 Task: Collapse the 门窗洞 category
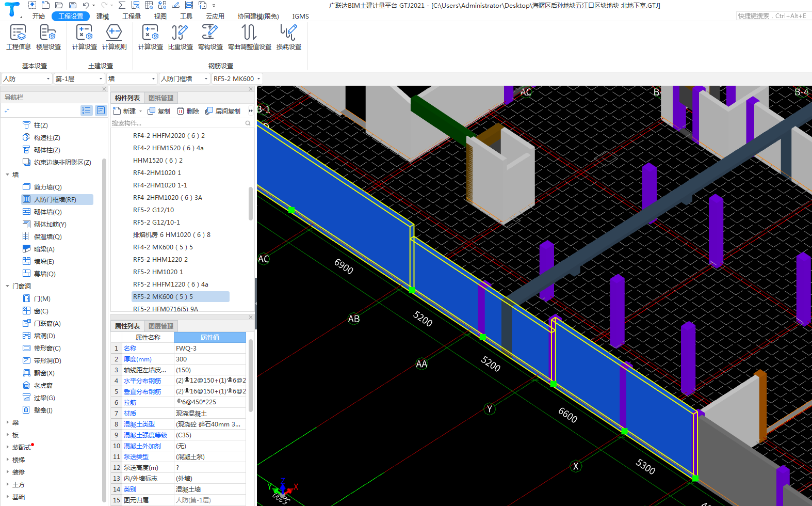click(7, 286)
